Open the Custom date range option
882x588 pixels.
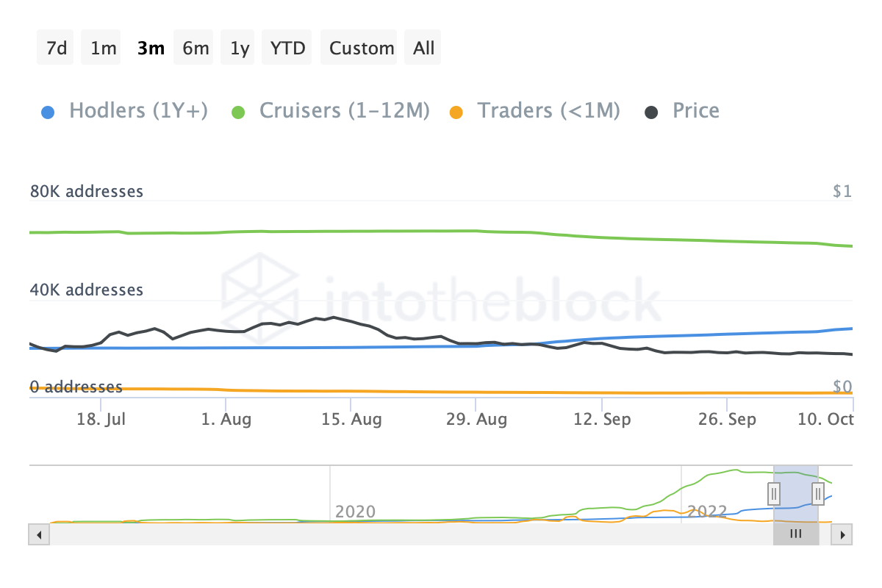(362, 49)
